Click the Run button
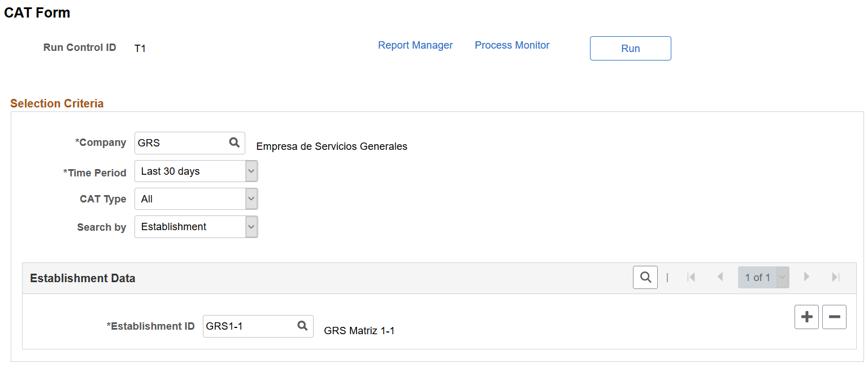Image resolution: width=868 pixels, height=367 pixels. click(631, 48)
